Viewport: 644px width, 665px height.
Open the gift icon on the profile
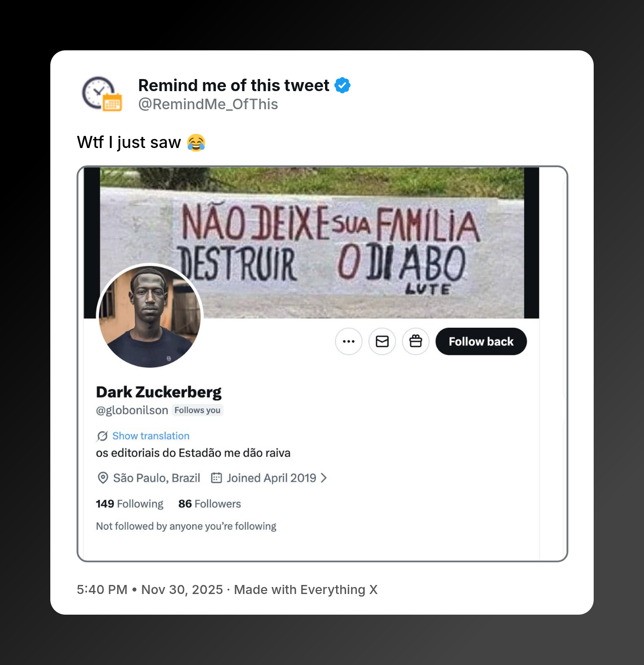416,341
